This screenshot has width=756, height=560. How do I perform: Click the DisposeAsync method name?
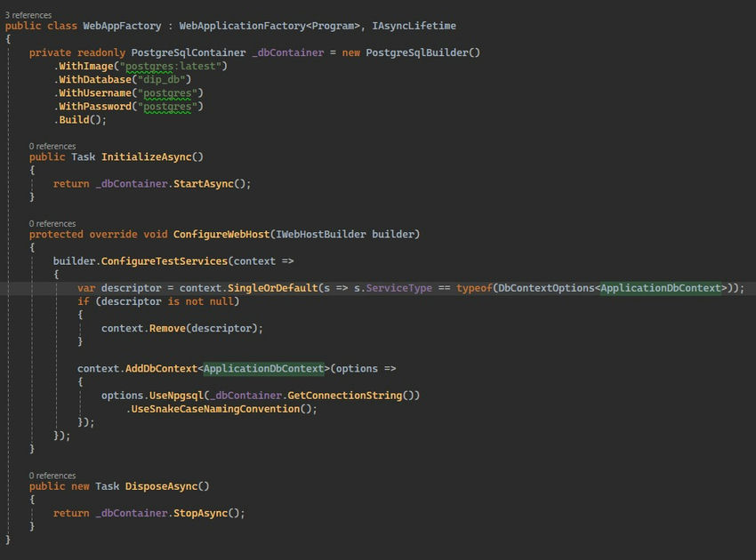[x=161, y=487]
